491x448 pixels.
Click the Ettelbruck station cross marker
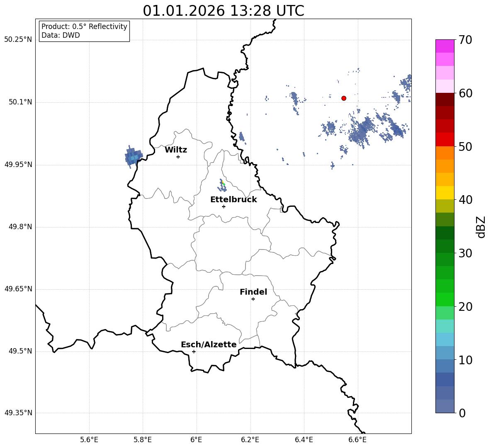tap(224, 206)
